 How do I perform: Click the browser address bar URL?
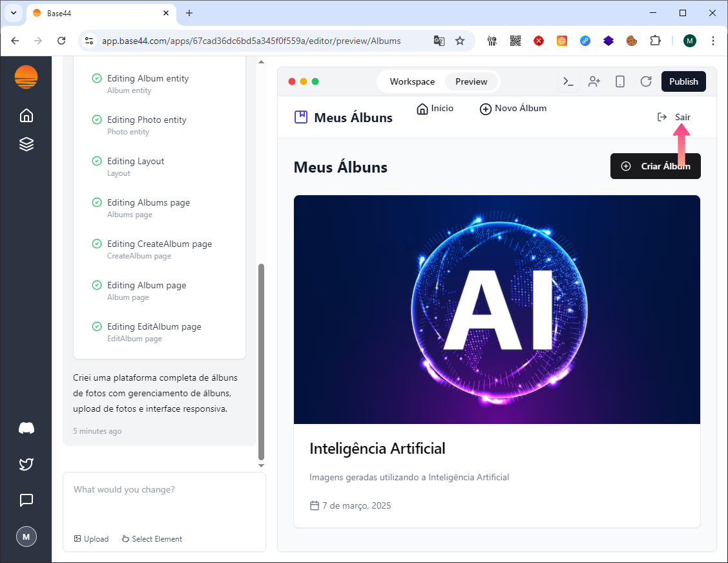[x=251, y=41]
